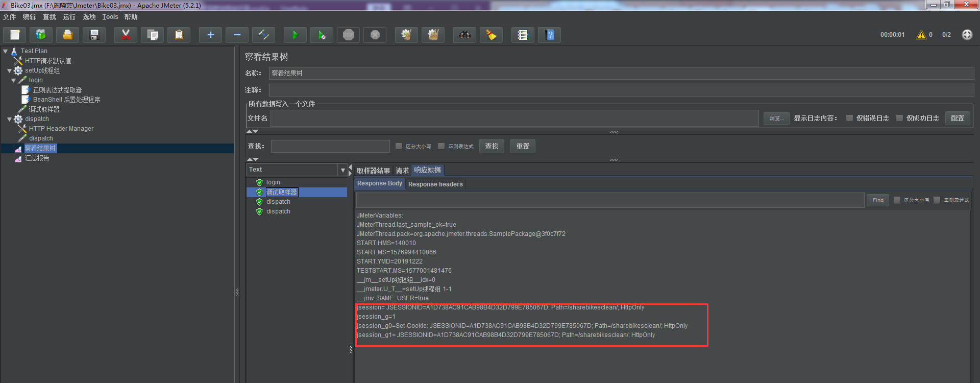Click the warning triangle log icon
The height and width of the screenshot is (383, 980).
point(921,35)
